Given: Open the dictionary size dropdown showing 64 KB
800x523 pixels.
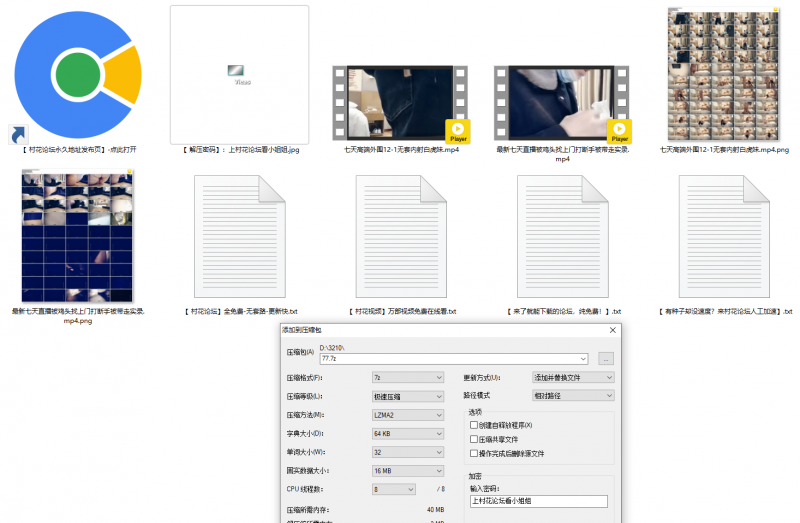Looking at the screenshot, I should pyautogui.click(x=406, y=433).
